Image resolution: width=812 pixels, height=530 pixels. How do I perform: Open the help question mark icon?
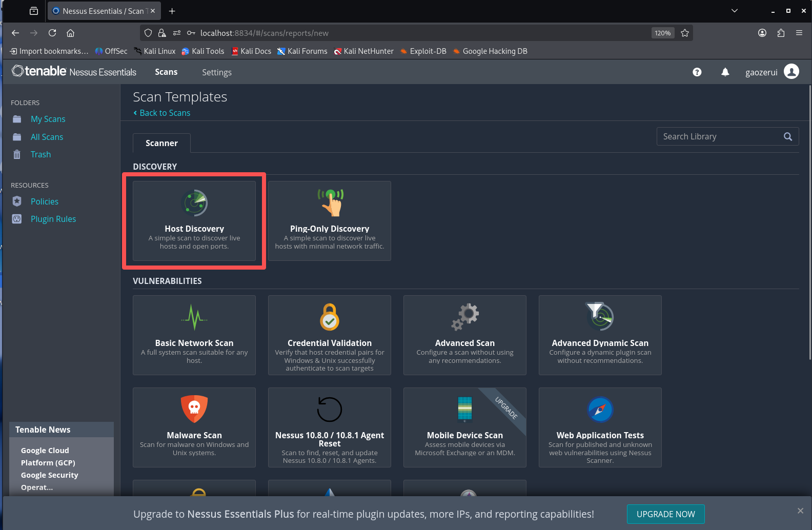697,72
